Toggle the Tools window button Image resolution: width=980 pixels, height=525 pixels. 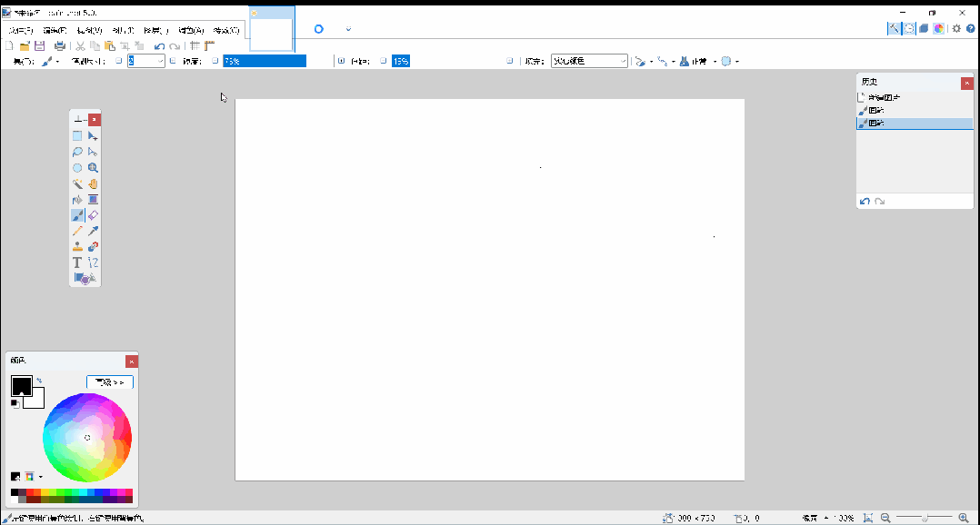tap(895, 29)
